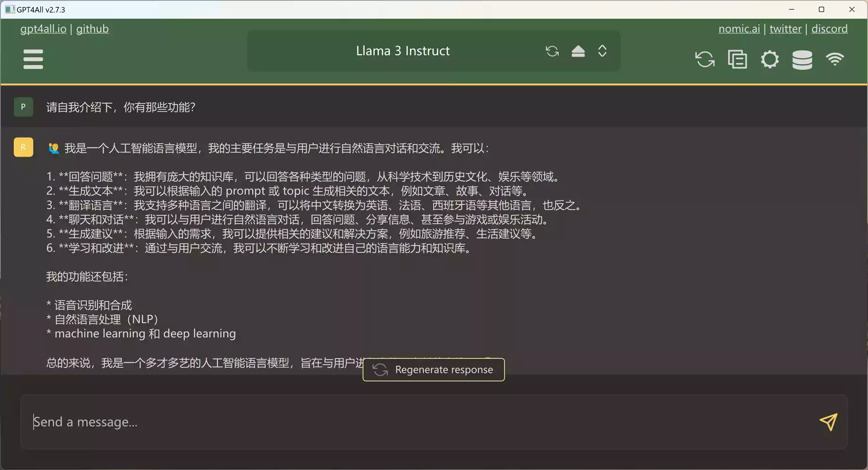The width and height of the screenshot is (868, 470).
Task: Copy the conversation to clipboard
Action: (x=737, y=59)
